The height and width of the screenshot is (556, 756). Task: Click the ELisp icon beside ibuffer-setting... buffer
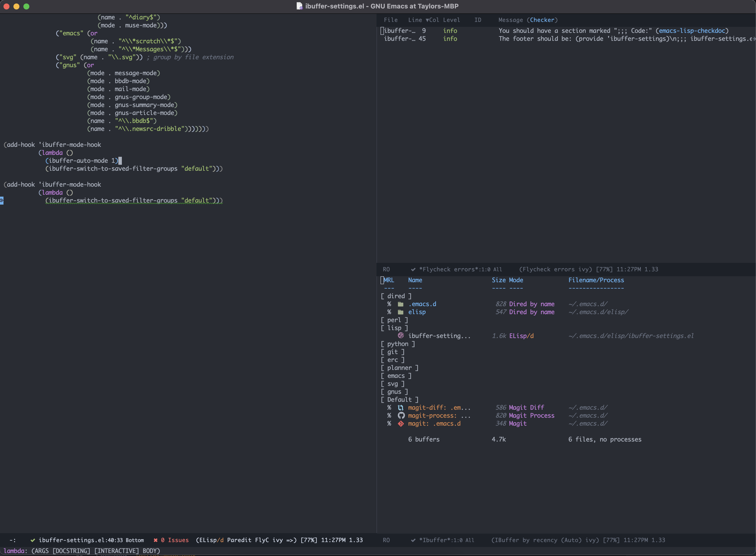point(401,335)
